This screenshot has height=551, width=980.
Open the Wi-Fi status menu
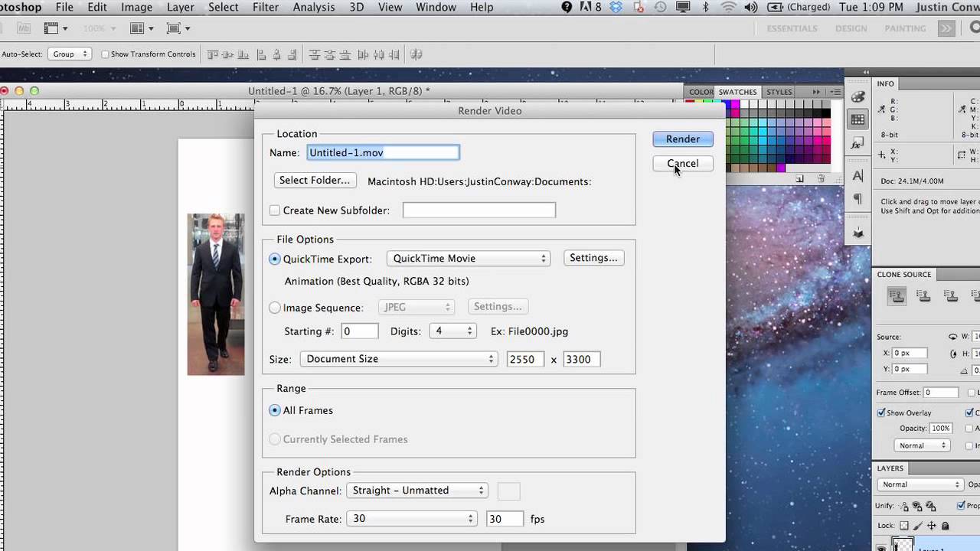pyautogui.click(x=729, y=7)
